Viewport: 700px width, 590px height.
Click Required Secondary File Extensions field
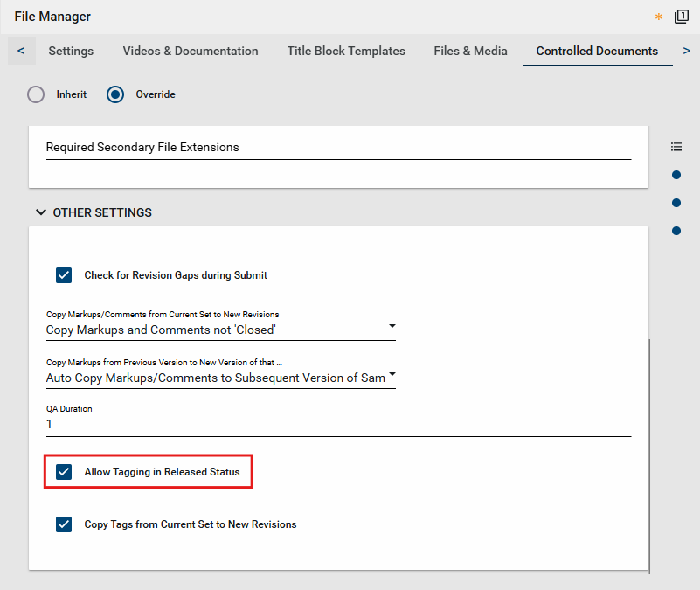(337, 148)
